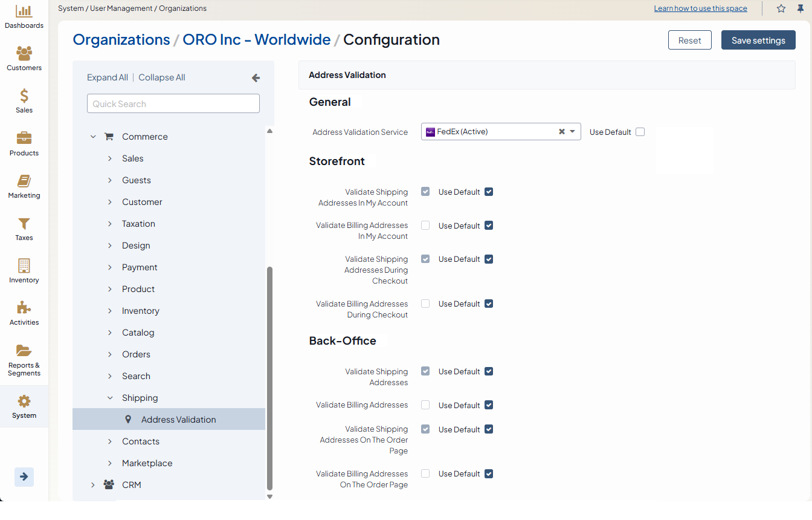
Task: Open Taxes funnel icon
Action: (24, 224)
